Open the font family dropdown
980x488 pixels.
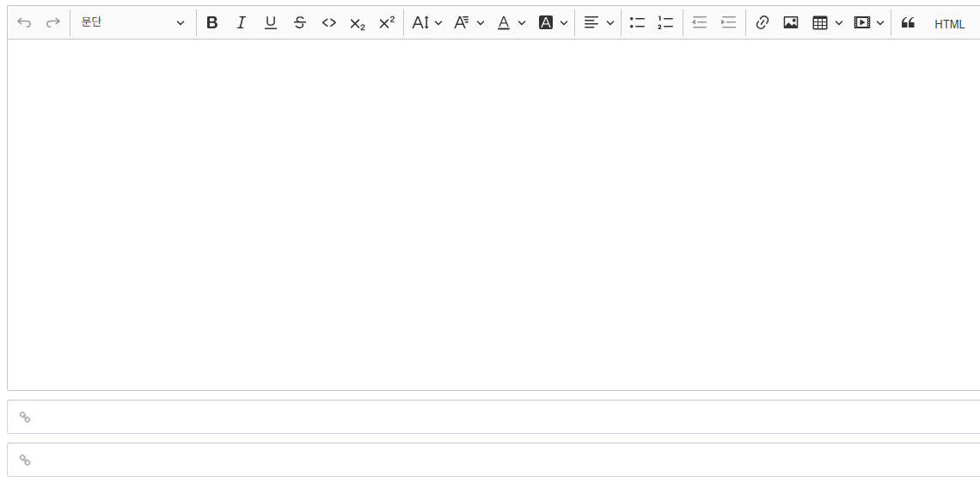point(469,23)
